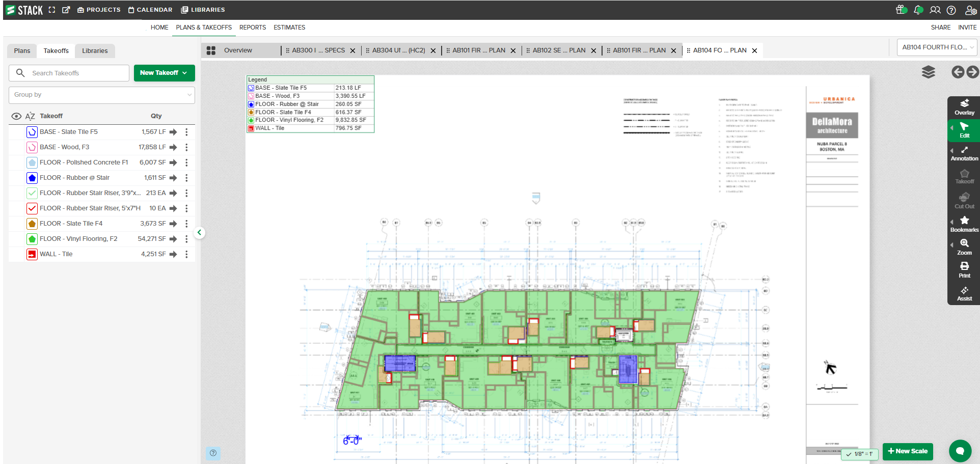
Task: Open the chat support bubble
Action: click(x=960, y=451)
